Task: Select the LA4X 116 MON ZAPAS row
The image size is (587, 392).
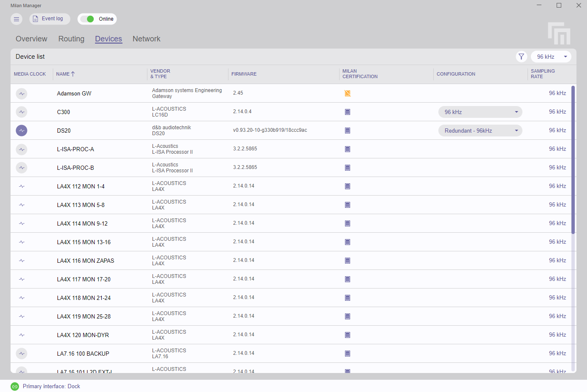Action: (85, 261)
